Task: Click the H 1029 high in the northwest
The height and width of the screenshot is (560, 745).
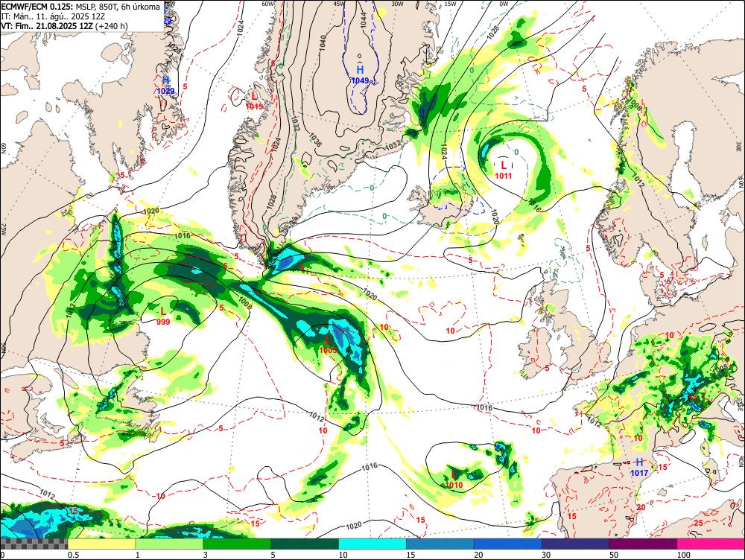Action: click(x=166, y=85)
